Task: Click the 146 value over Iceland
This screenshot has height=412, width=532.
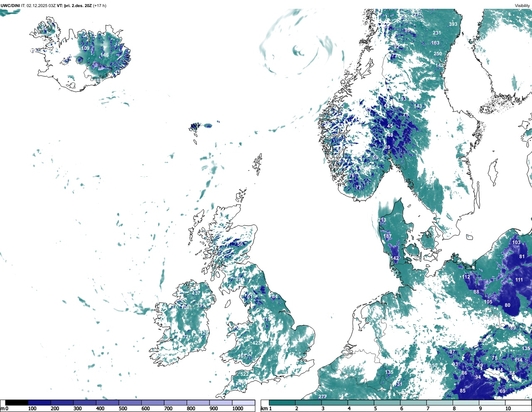Action: pos(104,55)
